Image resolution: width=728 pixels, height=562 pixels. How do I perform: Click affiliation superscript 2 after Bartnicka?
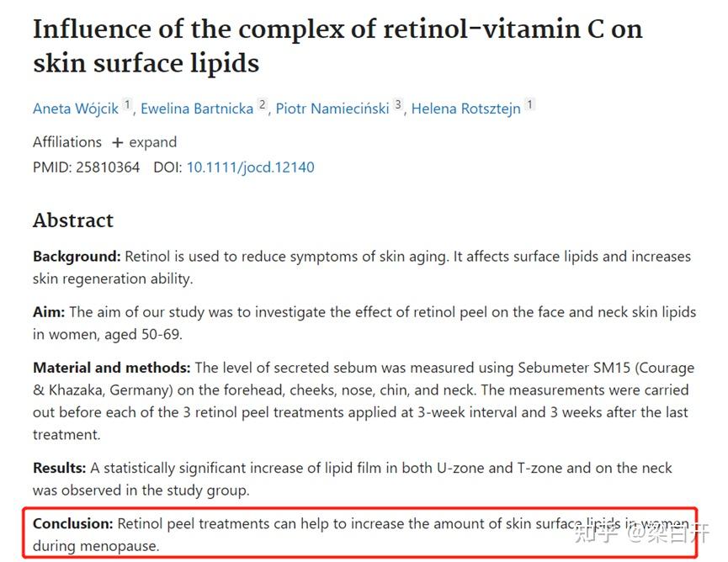[263, 104]
